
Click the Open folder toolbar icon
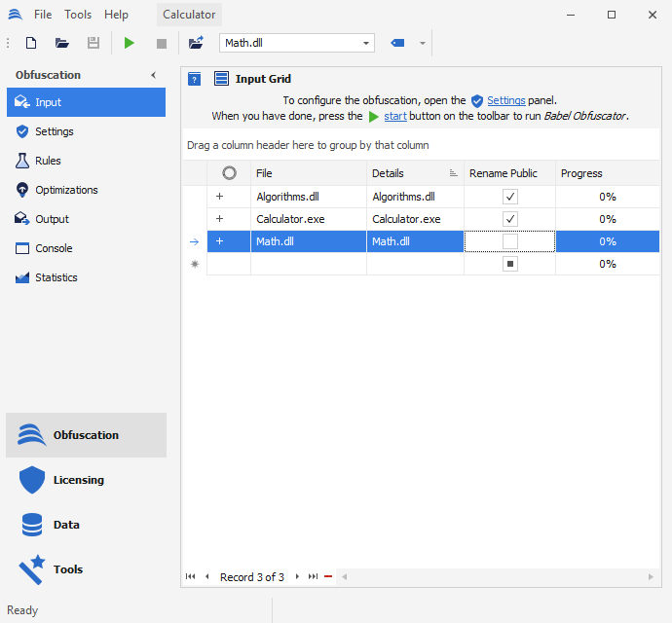point(62,43)
